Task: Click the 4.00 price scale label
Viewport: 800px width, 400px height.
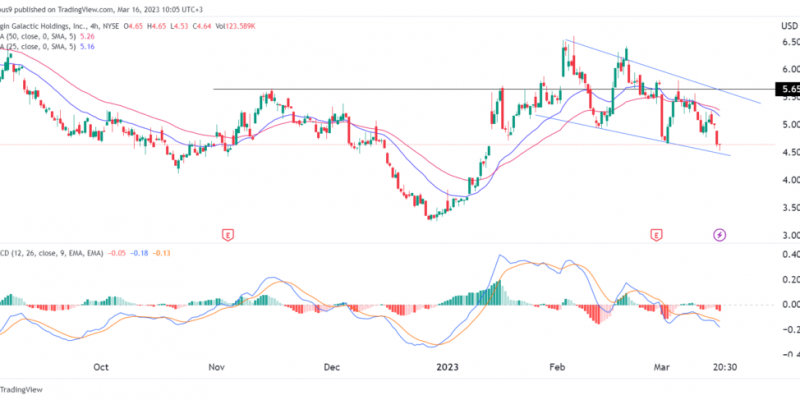Action: [790, 180]
